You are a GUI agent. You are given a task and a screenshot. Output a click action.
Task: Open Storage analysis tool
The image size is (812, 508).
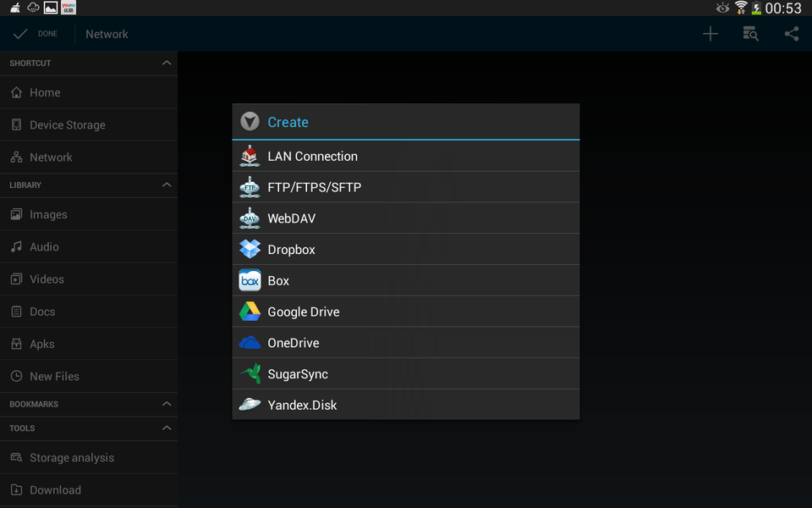tap(73, 457)
